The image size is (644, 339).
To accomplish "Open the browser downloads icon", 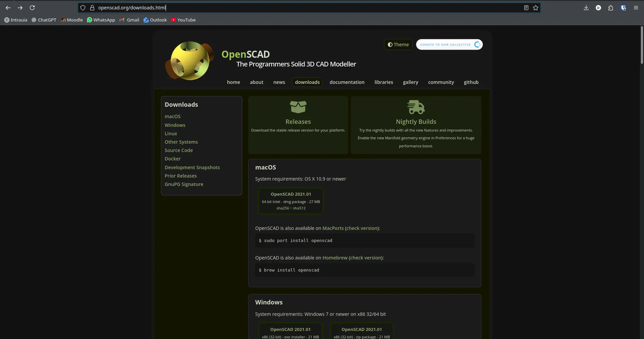I will point(586,8).
